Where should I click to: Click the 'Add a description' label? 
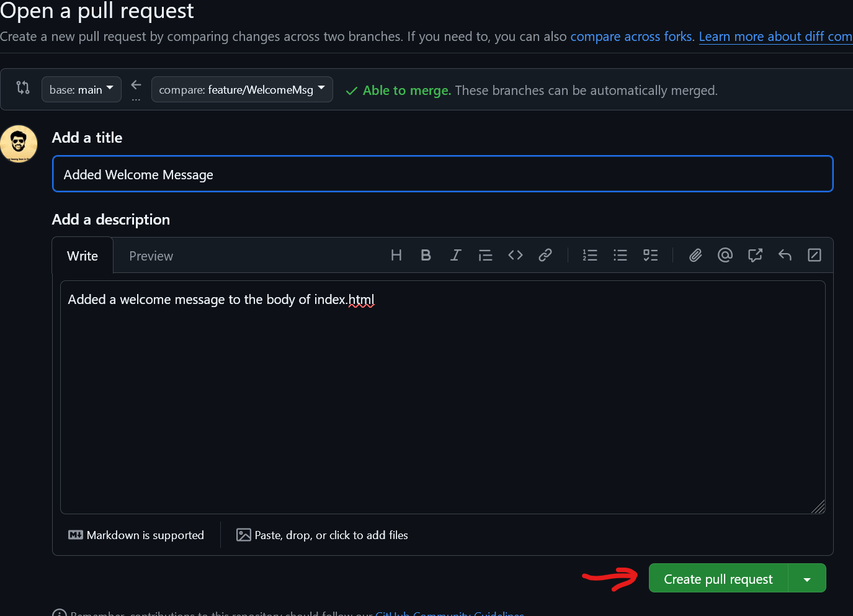pyautogui.click(x=111, y=220)
